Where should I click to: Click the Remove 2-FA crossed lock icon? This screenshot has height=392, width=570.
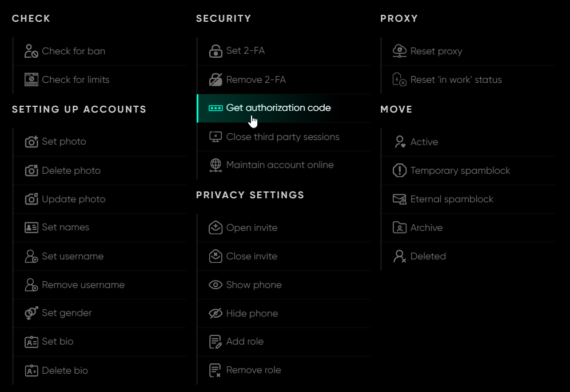tap(216, 79)
